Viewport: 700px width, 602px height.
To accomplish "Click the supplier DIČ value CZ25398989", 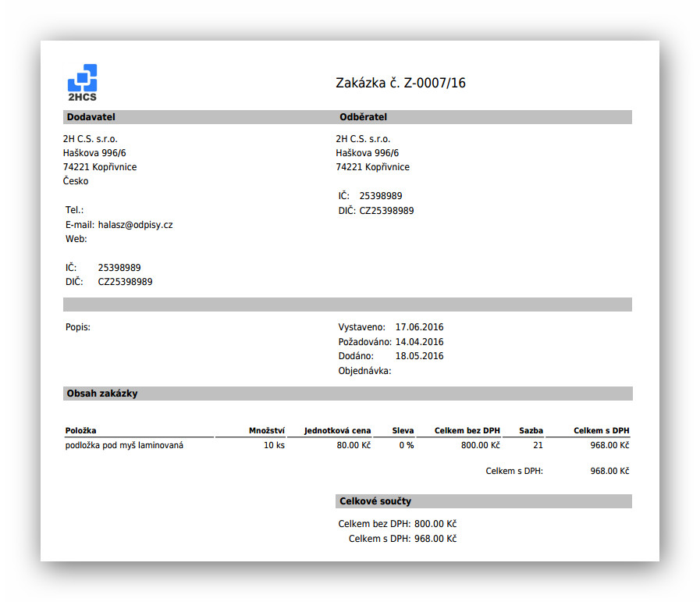I will pos(125,282).
